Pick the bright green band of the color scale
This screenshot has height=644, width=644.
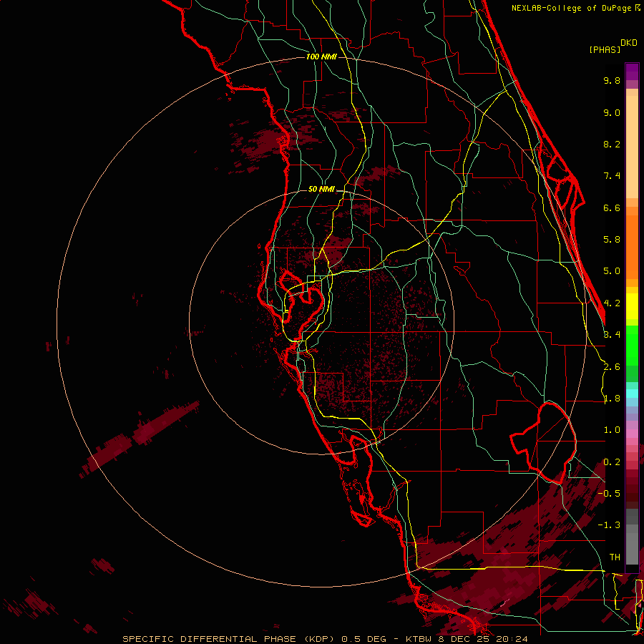tap(632, 346)
